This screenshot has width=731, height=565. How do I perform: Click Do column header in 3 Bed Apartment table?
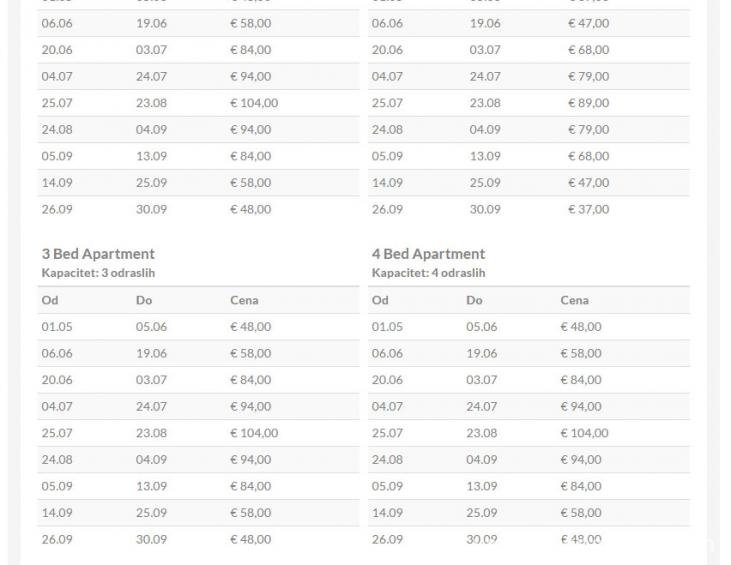pos(144,300)
